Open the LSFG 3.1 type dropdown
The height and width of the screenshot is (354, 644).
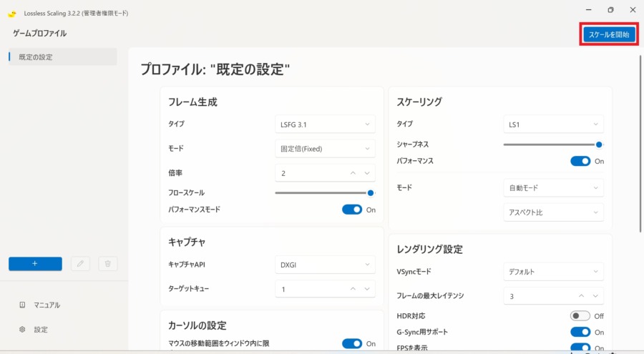325,124
